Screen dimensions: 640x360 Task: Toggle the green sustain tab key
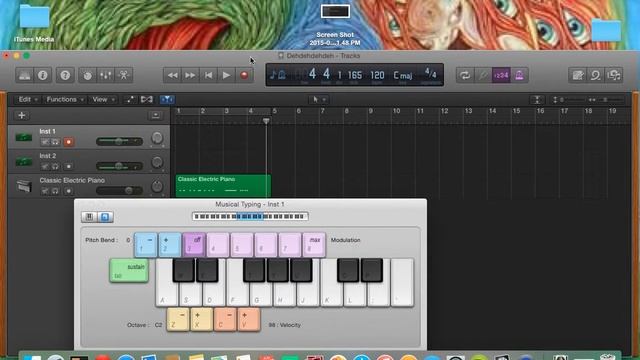(x=129, y=270)
